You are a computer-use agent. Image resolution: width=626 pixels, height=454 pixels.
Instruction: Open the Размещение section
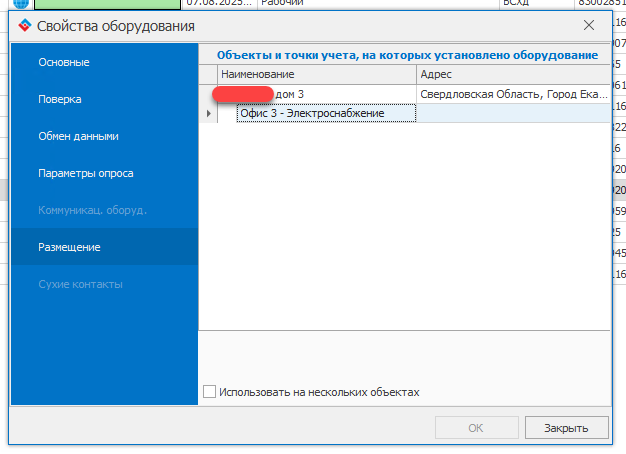69,246
